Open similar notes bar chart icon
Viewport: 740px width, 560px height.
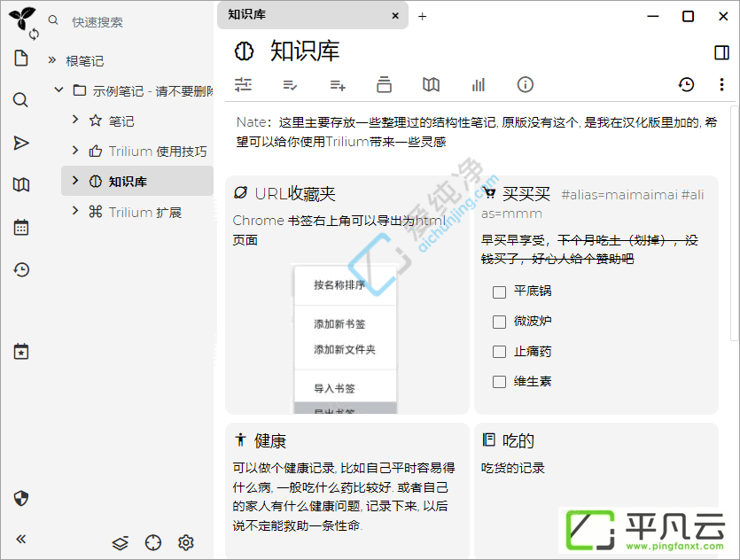pos(478,85)
